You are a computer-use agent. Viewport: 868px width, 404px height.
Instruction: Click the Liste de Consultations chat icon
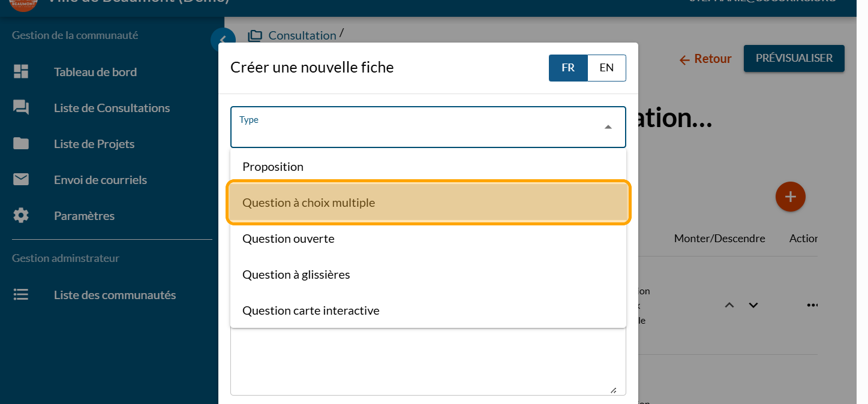(x=21, y=108)
